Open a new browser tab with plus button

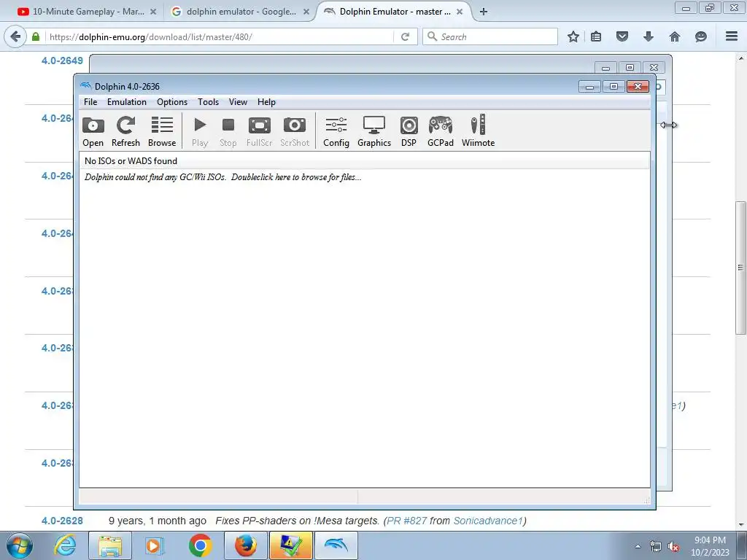(484, 12)
